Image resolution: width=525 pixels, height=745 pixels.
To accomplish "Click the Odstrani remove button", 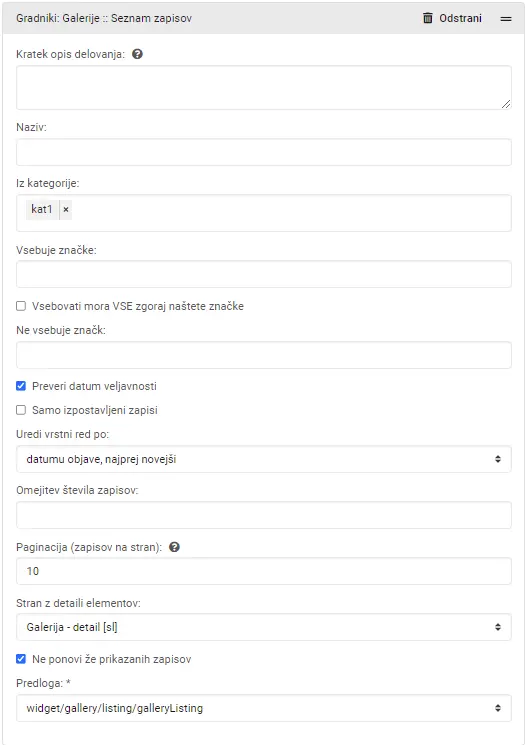I will [452, 18].
